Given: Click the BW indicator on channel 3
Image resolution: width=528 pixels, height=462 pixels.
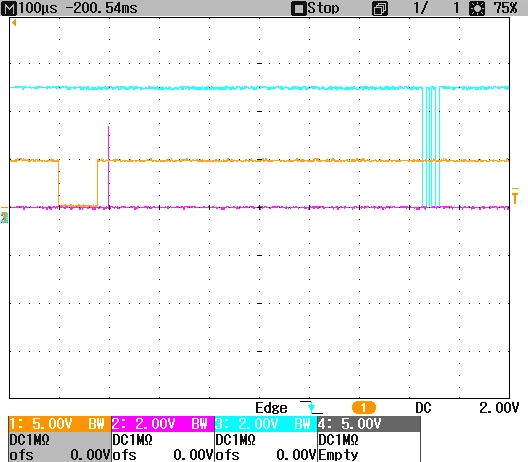Looking at the screenshot, I should pos(302,424).
